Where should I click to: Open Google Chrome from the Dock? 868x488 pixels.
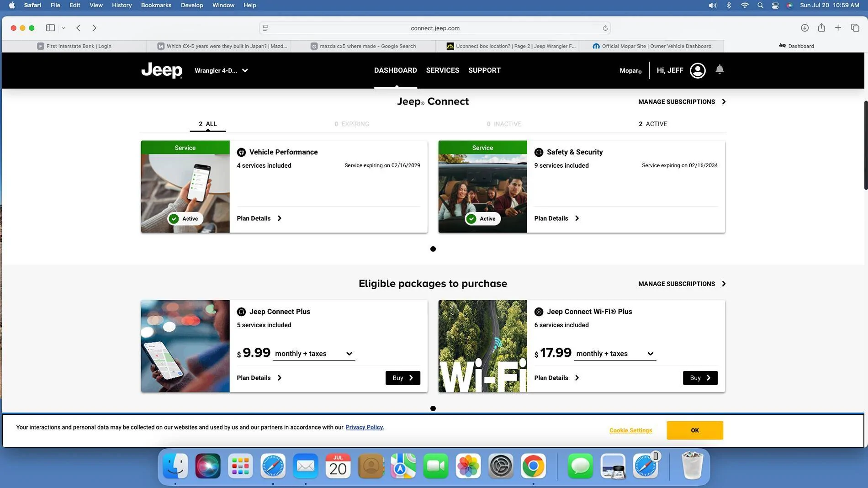[x=533, y=466]
